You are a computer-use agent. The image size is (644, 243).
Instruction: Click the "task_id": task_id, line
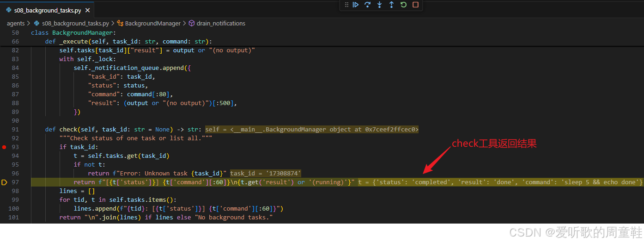pos(122,77)
